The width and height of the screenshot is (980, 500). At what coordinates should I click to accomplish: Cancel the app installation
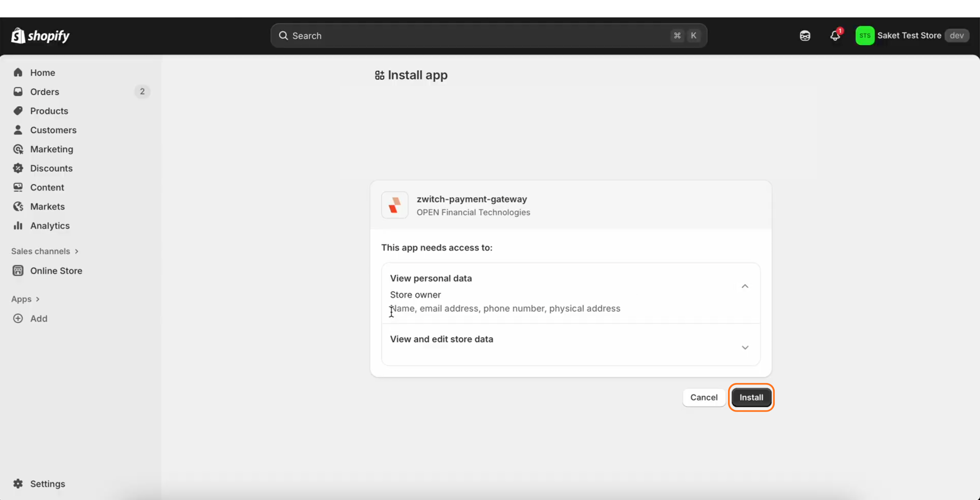pyautogui.click(x=703, y=397)
